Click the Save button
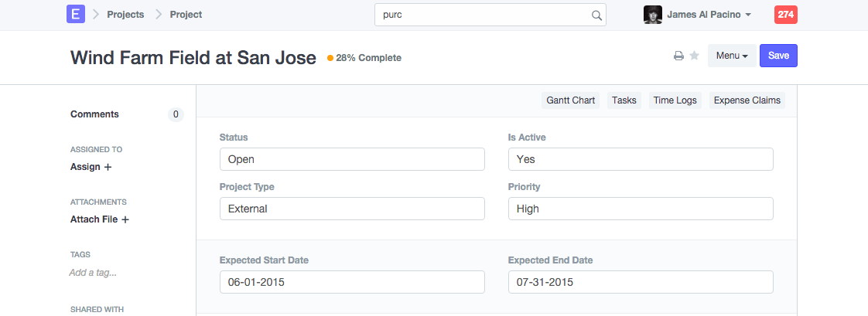 pyautogui.click(x=778, y=56)
